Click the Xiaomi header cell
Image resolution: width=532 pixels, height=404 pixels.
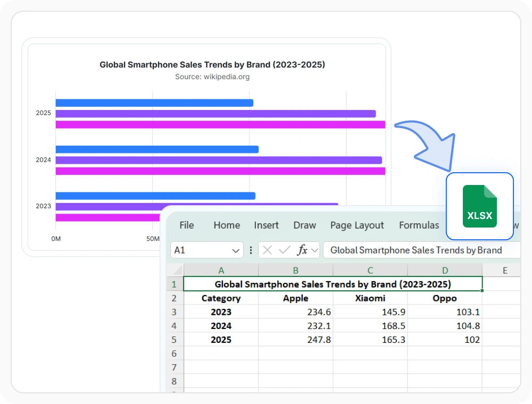tap(370, 298)
